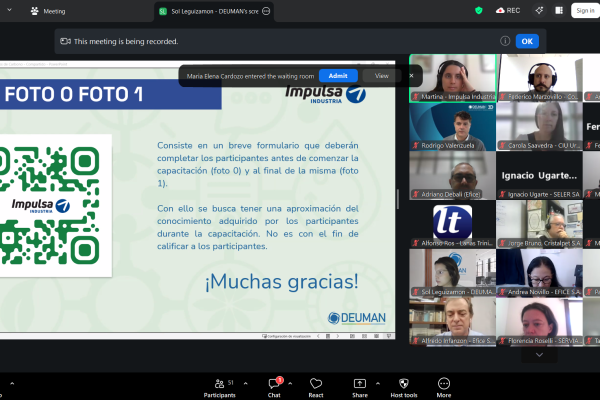The width and height of the screenshot is (600, 400).
Task: Click "FOTO 0 FOTO 1" slide title
Action: pos(73,94)
